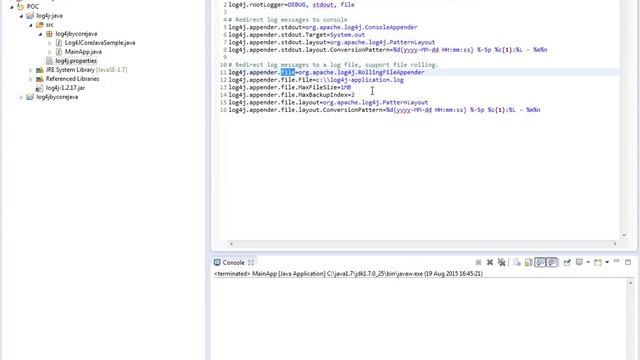
Task: Close the Console tab via its X
Action: tap(251, 262)
